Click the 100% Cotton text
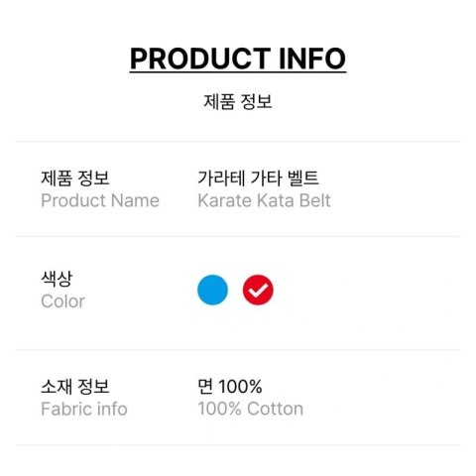Screen dimensions: 476x476 (251, 409)
